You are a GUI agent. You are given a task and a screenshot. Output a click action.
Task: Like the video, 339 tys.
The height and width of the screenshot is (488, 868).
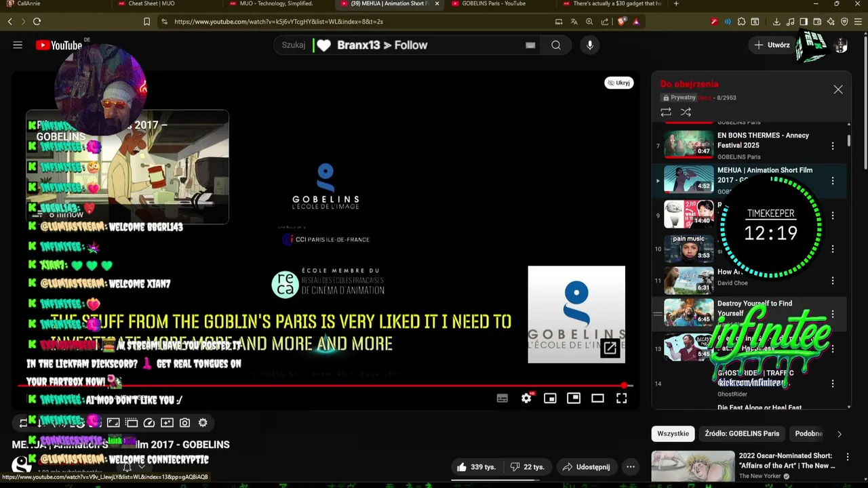click(x=477, y=467)
